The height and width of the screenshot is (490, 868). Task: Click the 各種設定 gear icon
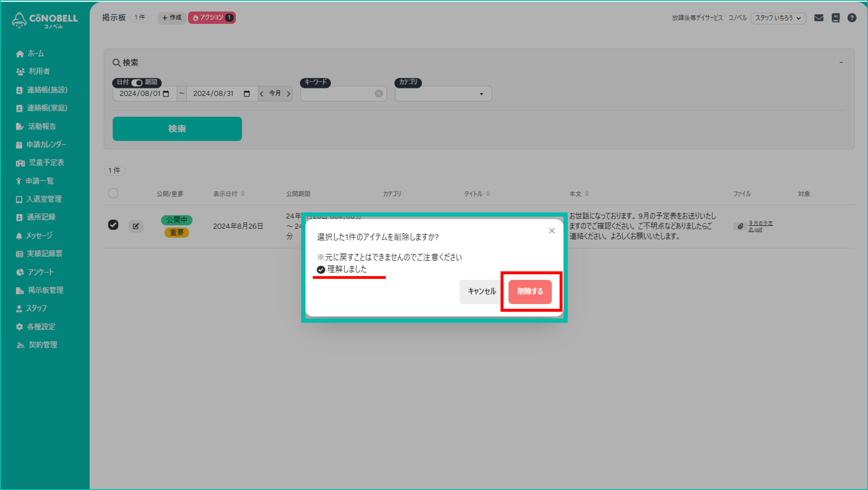click(20, 327)
